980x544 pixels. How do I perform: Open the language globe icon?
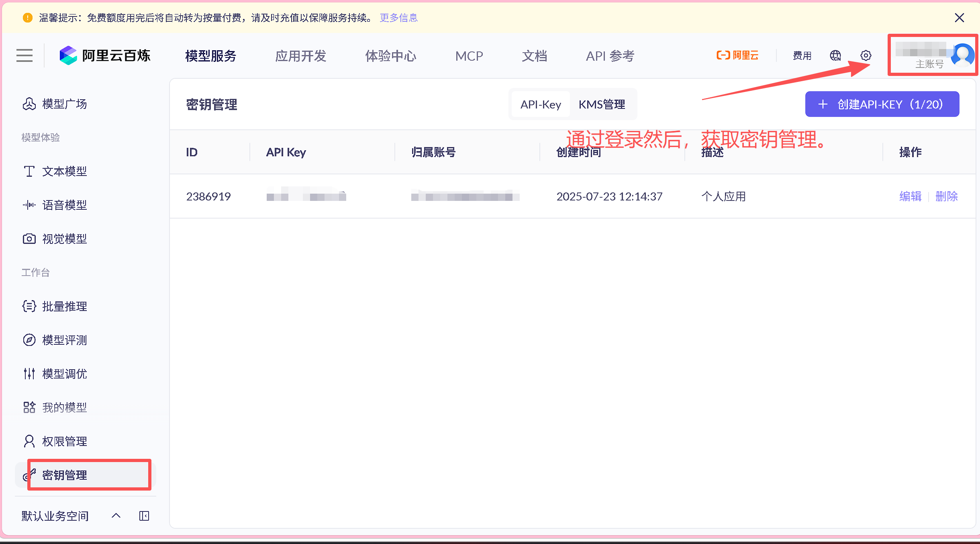(x=835, y=55)
